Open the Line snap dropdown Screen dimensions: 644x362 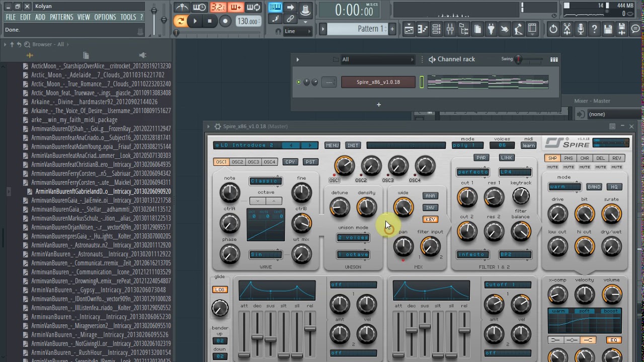coord(298,31)
